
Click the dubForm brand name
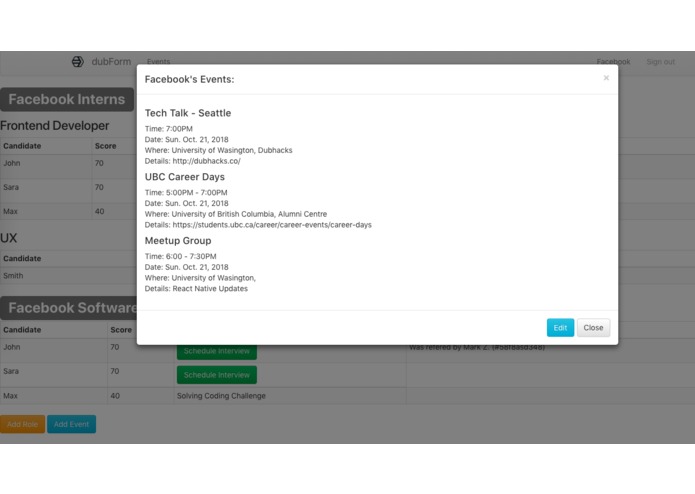(111, 62)
